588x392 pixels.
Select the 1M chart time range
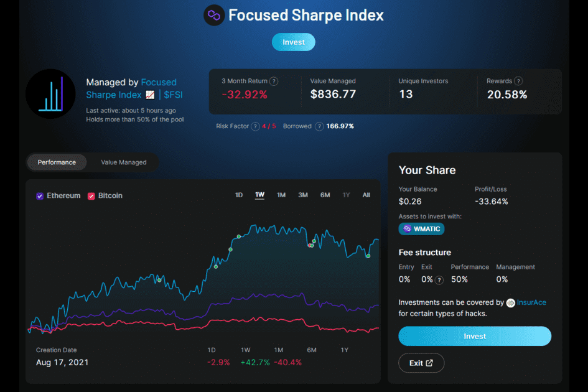click(x=281, y=195)
